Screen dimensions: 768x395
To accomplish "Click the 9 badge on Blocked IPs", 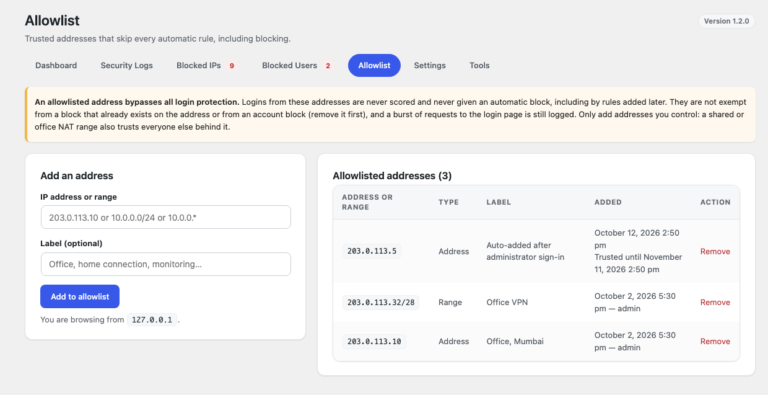I will pos(232,66).
